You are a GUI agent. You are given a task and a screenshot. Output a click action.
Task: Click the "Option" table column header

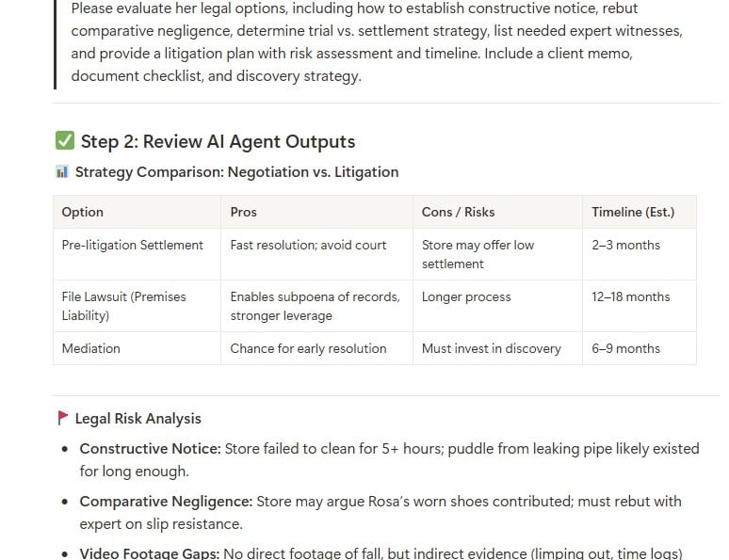click(83, 212)
